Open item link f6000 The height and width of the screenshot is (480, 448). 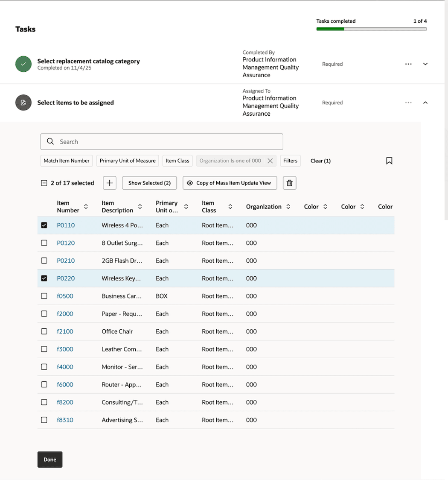point(65,384)
